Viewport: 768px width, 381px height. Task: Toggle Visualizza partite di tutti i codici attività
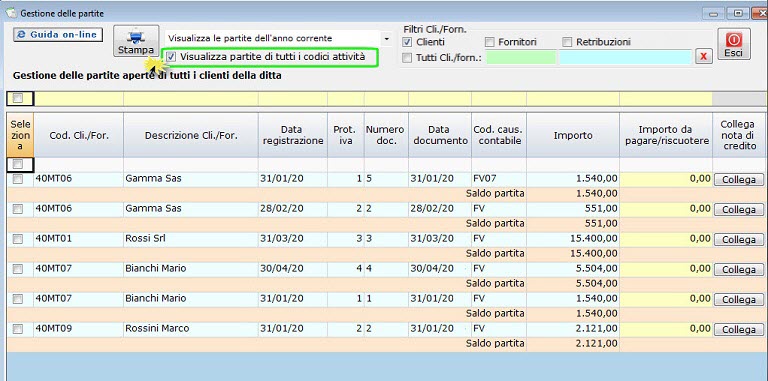(171, 57)
